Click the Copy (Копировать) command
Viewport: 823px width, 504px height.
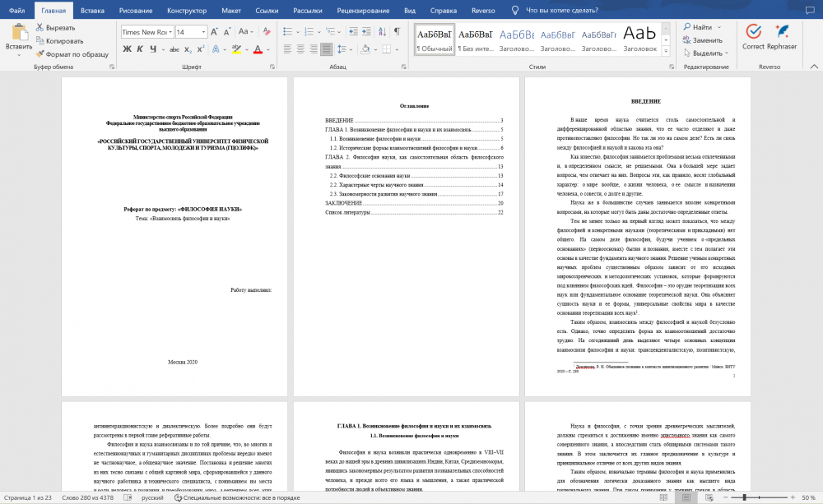point(59,41)
